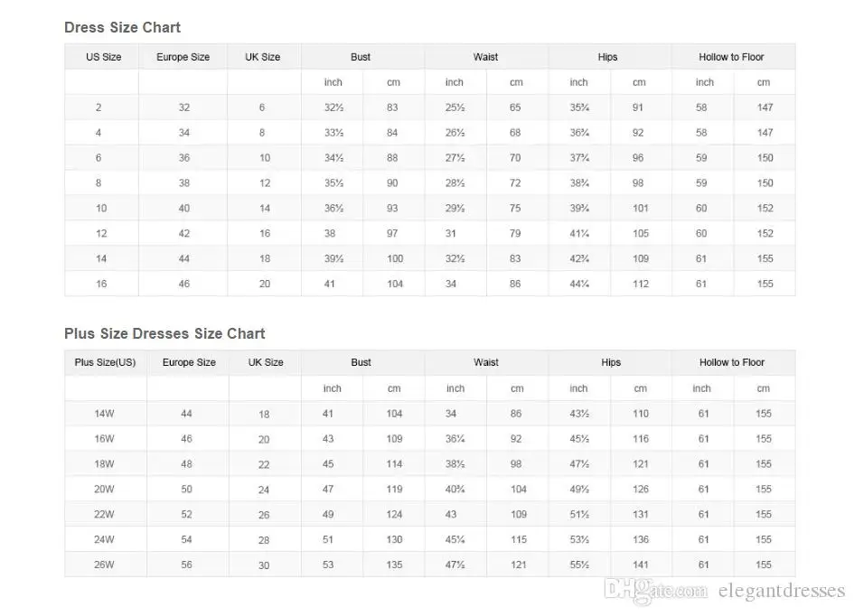854x616 pixels.
Task: Click the 22W size row label
Action: point(105,514)
